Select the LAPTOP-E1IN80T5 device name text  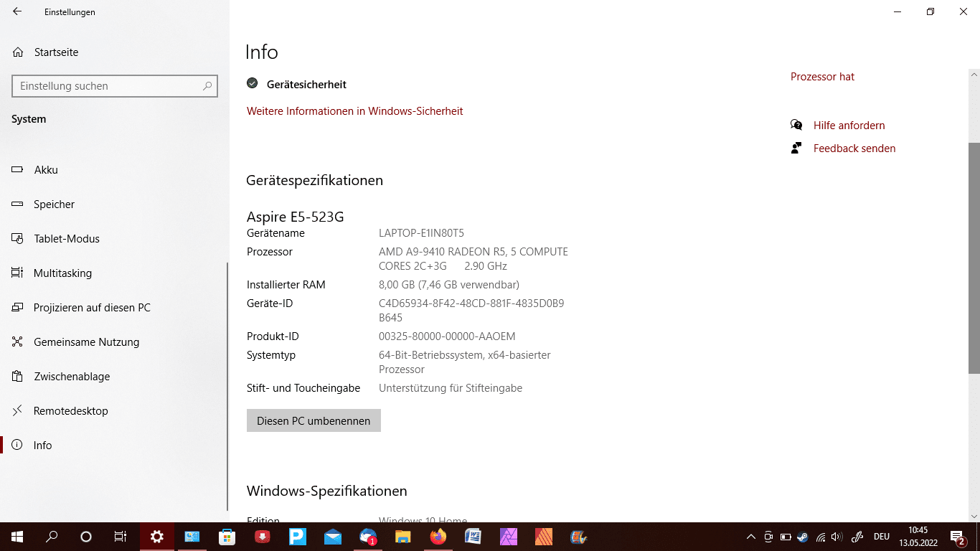[x=421, y=233]
